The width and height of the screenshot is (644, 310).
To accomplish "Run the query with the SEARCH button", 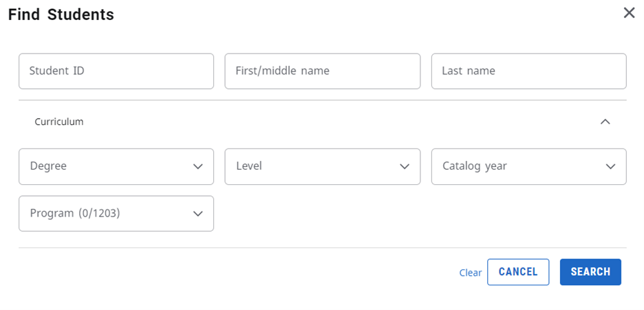I will (x=590, y=272).
